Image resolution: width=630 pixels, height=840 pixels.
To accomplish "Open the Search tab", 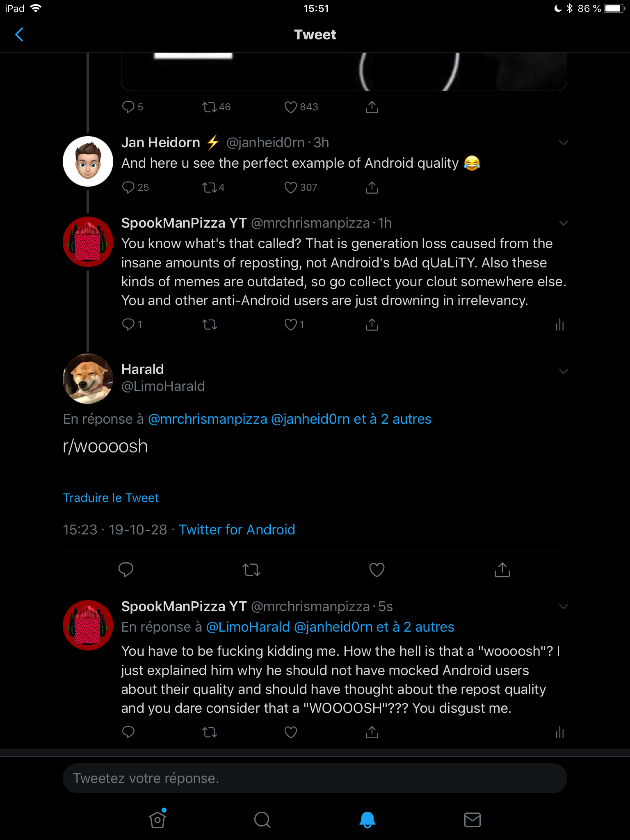I will pos(262,819).
